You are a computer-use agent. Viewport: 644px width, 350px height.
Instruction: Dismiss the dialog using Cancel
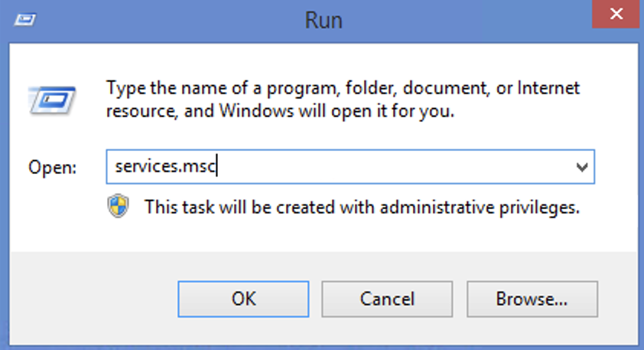387,299
